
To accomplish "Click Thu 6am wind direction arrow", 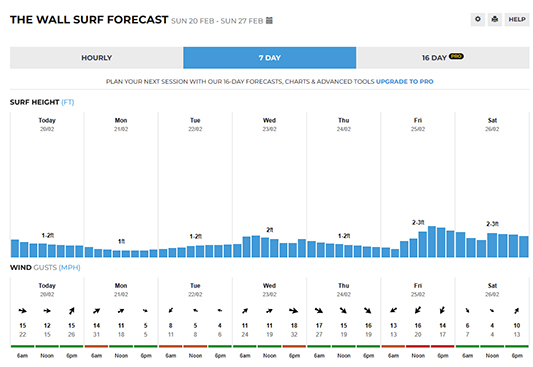I will coord(319,310).
